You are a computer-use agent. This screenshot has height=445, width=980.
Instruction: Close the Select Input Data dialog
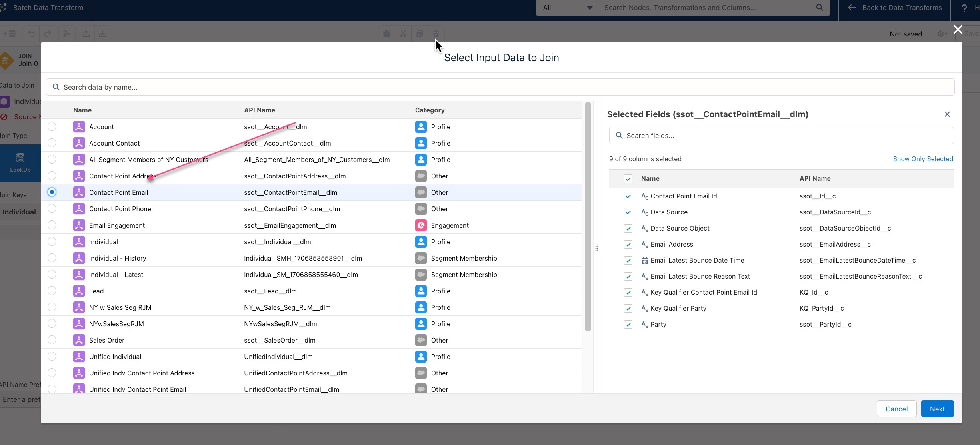click(x=958, y=29)
